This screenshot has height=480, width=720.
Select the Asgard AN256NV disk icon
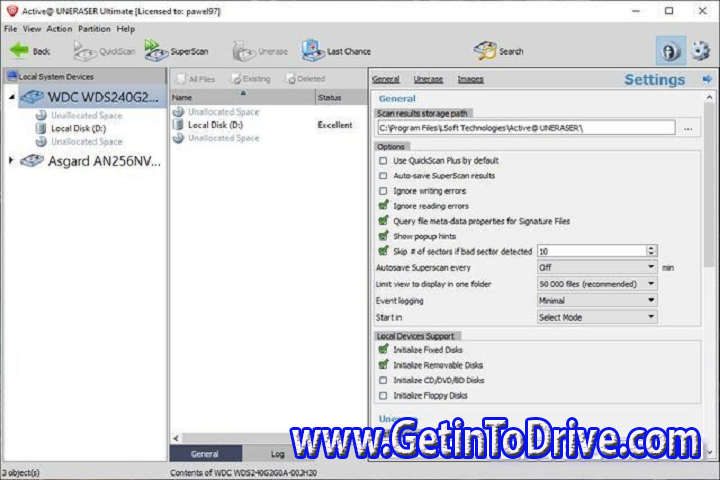point(32,161)
